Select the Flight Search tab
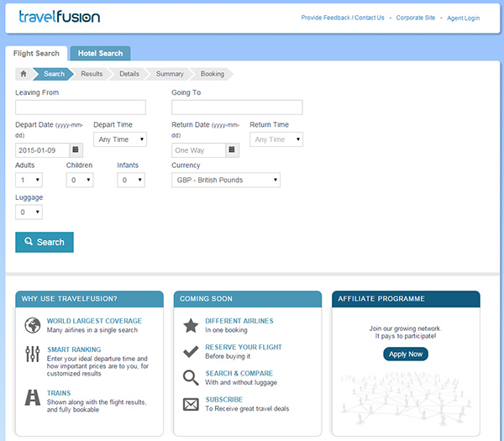This screenshot has height=441, width=504. pyautogui.click(x=36, y=54)
